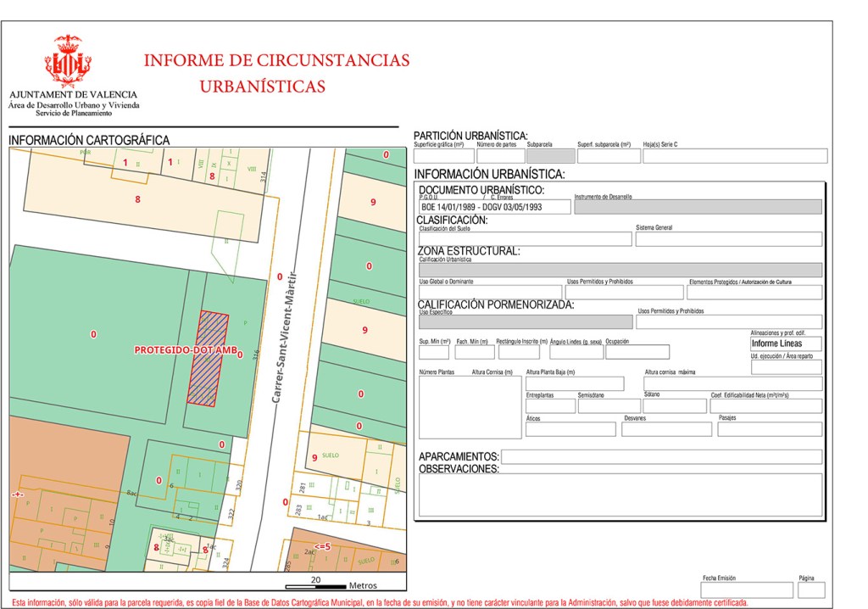868x609 pixels.
Task: Click the Superficie gráfica input box
Action: 443,156
